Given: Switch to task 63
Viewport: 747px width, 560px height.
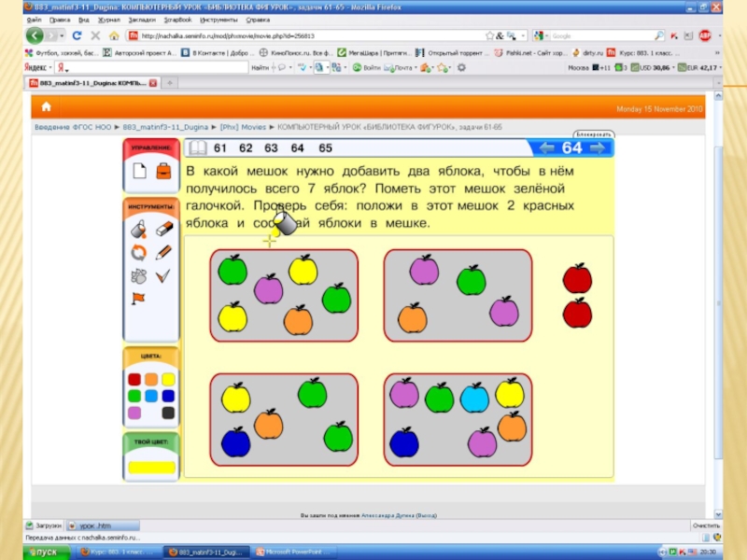Looking at the screenshot, I should coord(271,148).
